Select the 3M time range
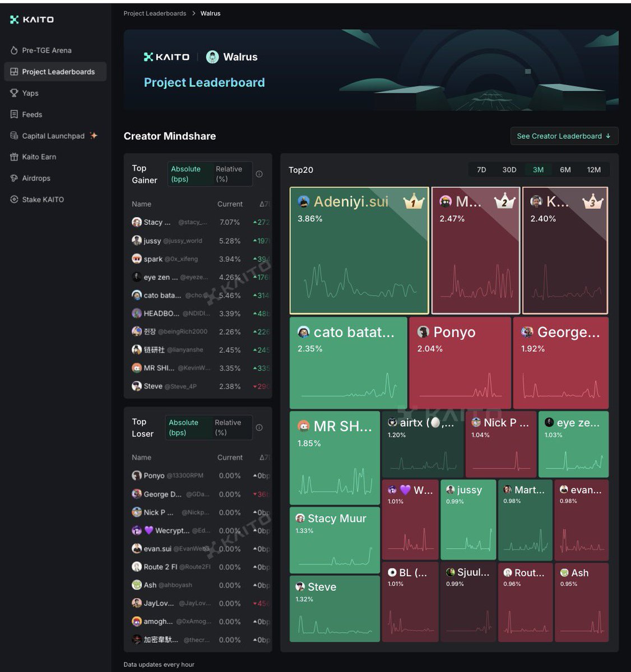This screenshot has height=672, width=631. coord(538,170)
